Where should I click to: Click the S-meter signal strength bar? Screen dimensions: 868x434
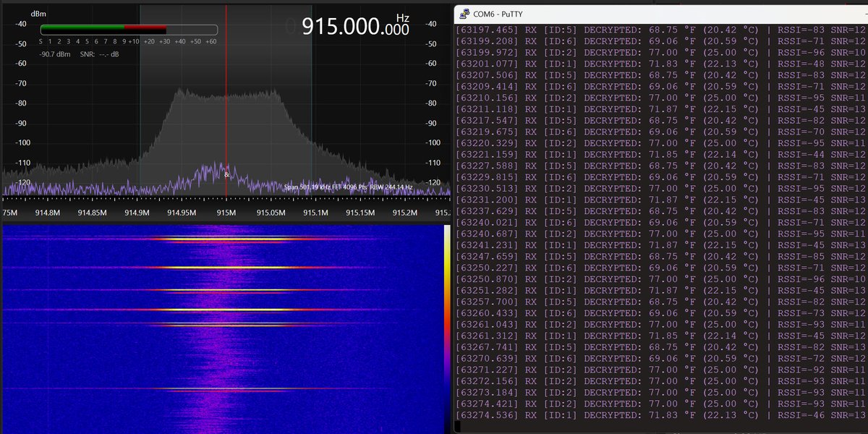[x=129, y=30]
